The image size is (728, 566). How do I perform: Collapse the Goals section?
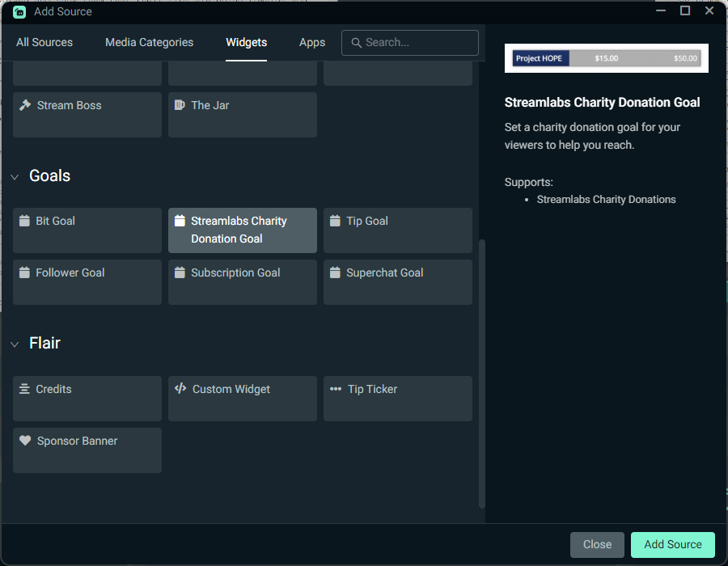(14, 175)
